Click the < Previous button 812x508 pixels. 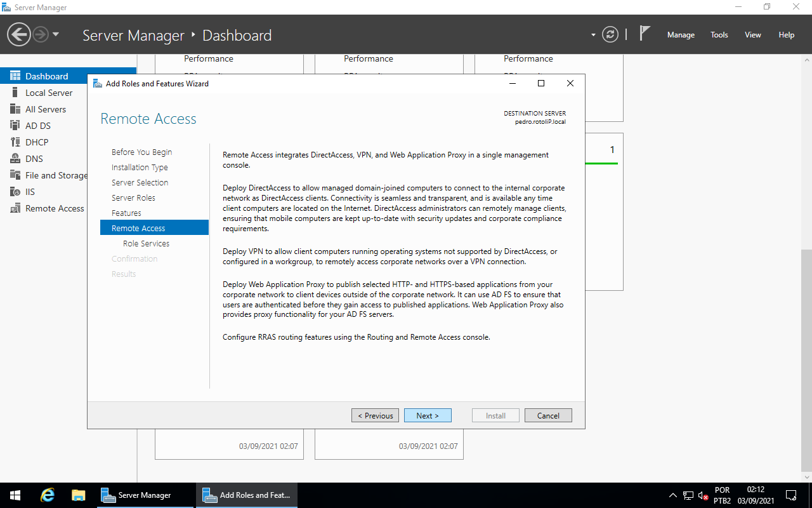[375, 415]
